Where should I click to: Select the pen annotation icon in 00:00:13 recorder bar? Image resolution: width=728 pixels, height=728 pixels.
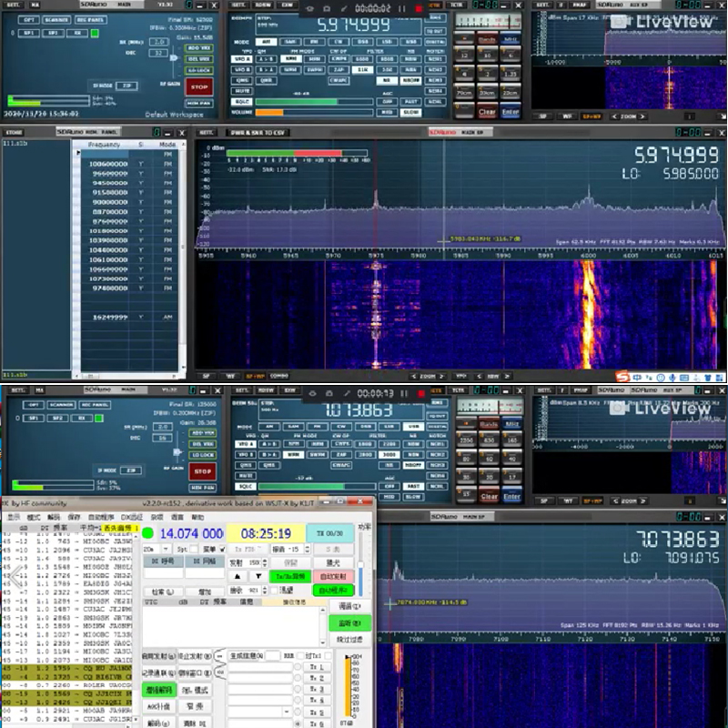(x=347, y=393)
